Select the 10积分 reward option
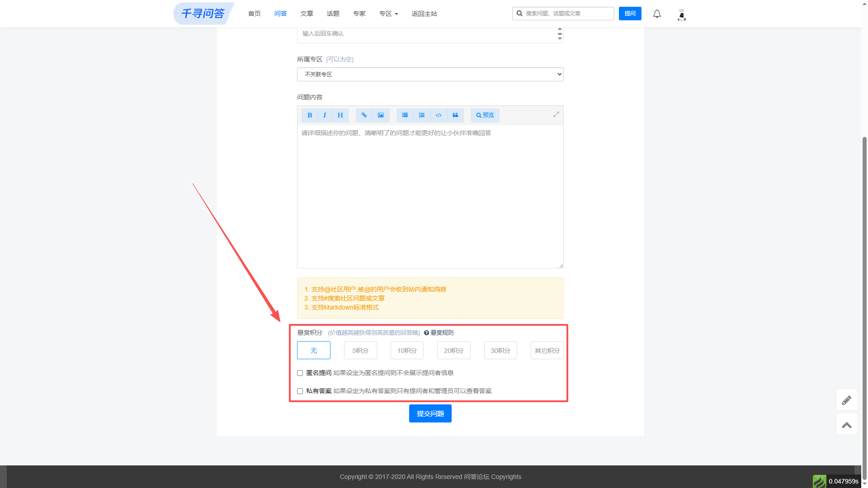This screenshot has width=868, height=488. [x=407, y=350]
